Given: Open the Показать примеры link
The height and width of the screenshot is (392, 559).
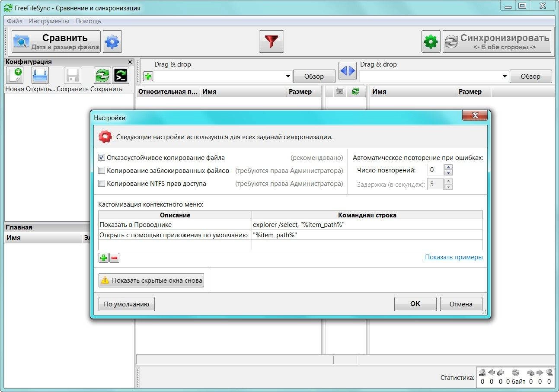Looking at the screenshot, I should pyautogui.click(x=454, y=257).
